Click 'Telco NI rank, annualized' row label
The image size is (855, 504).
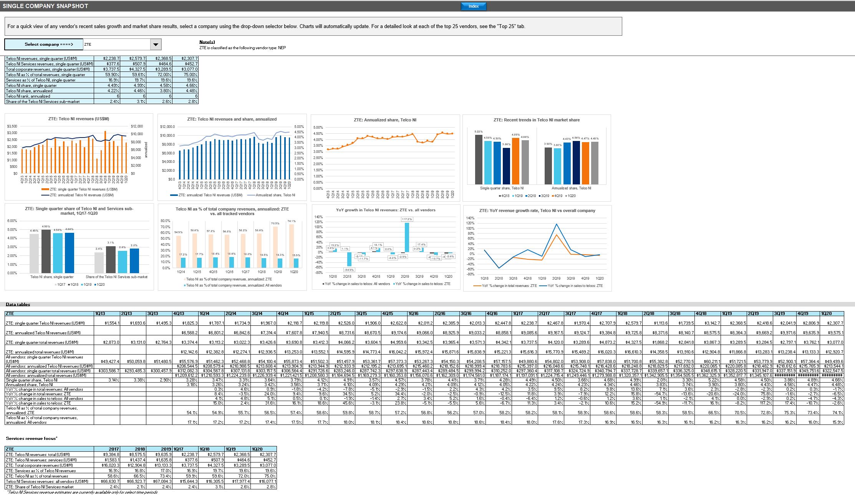[x=49, y=96]
